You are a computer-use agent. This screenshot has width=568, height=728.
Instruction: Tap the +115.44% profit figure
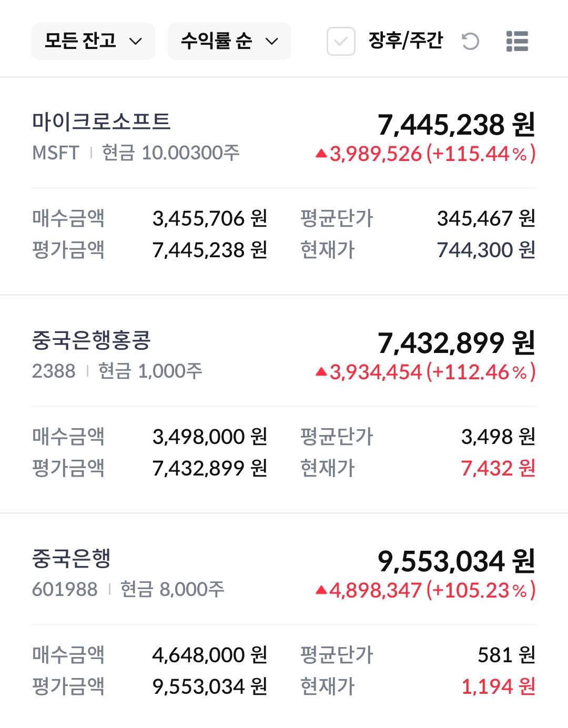point(481,154)
